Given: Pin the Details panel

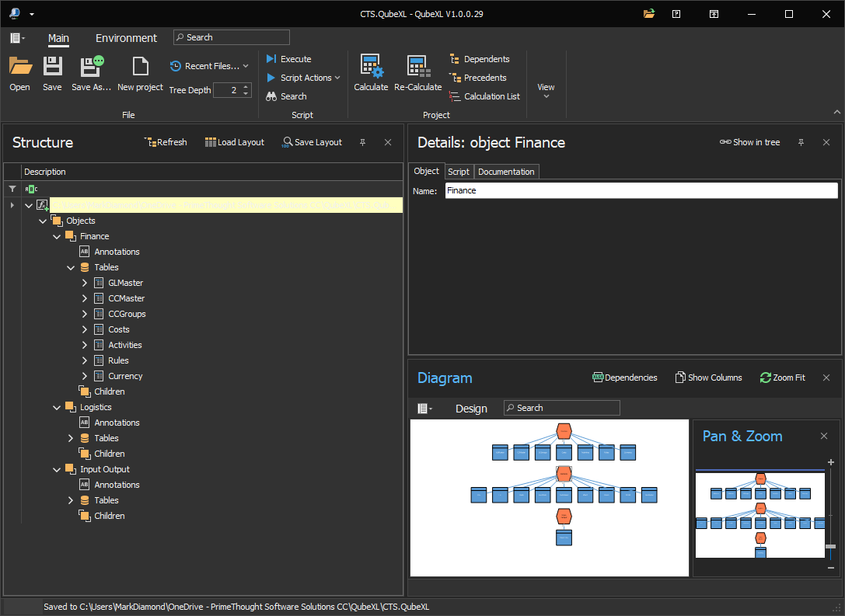Looking at the screenshot, I should [x=801, y=142].
